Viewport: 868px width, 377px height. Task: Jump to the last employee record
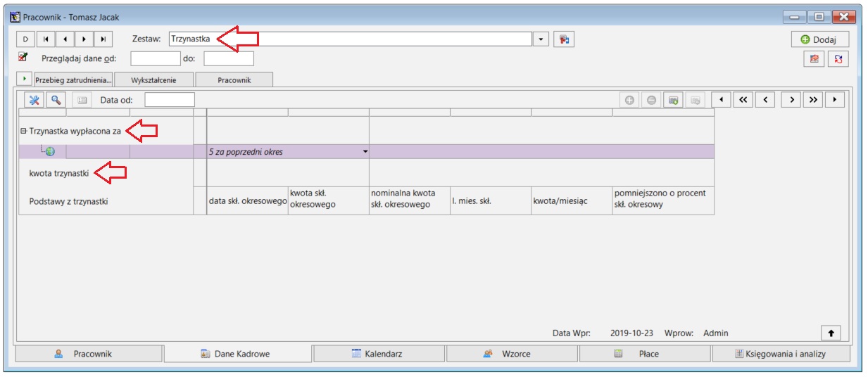(x=104, y=39)
